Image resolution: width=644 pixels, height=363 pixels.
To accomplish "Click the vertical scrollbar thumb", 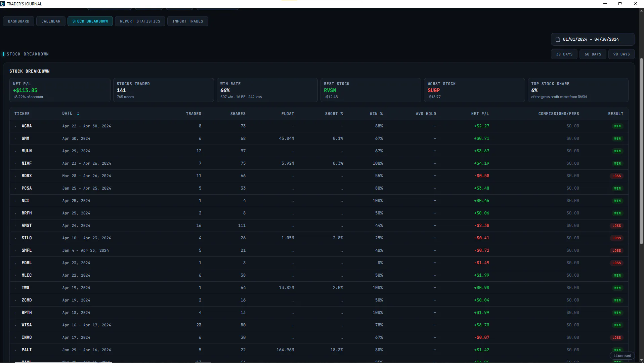I will 641,151.
